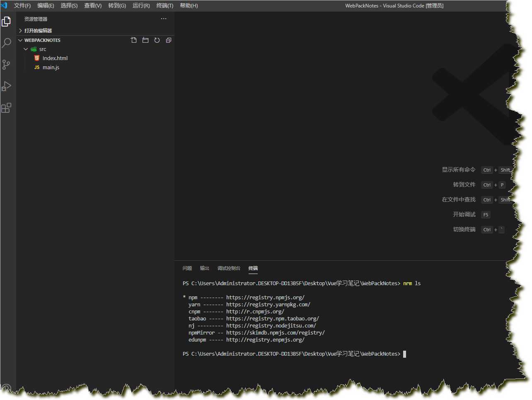Screen dimensions: 532x400
Task: Open the Explorer more actions ellipsis
Action: point(164,19)
